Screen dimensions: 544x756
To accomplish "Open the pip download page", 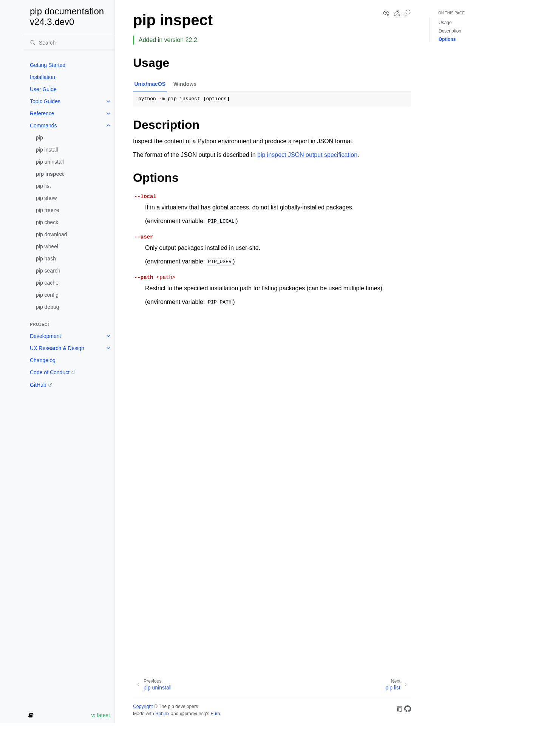I will point(51,234).
